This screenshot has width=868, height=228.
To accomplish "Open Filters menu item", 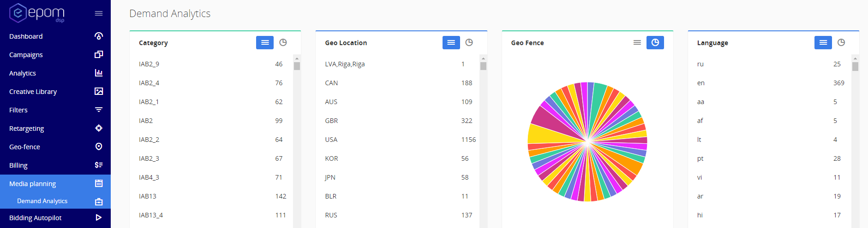I will tap(55, 110).
